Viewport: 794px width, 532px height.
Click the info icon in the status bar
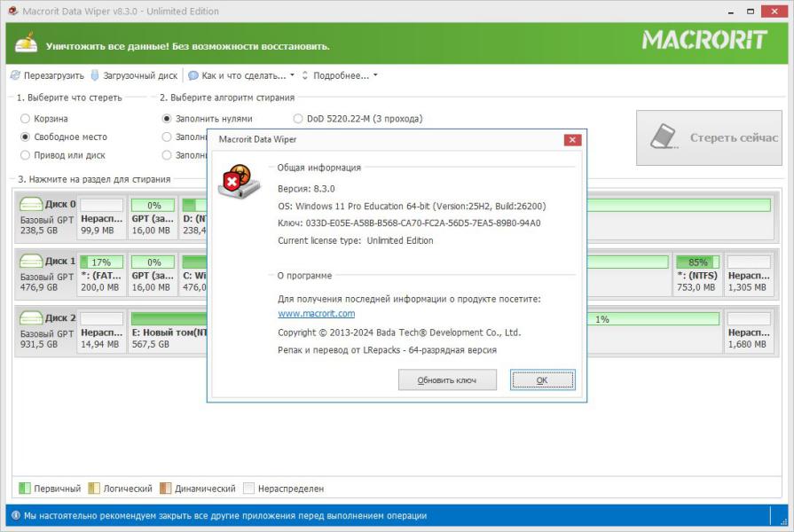(x=15, y=516)
